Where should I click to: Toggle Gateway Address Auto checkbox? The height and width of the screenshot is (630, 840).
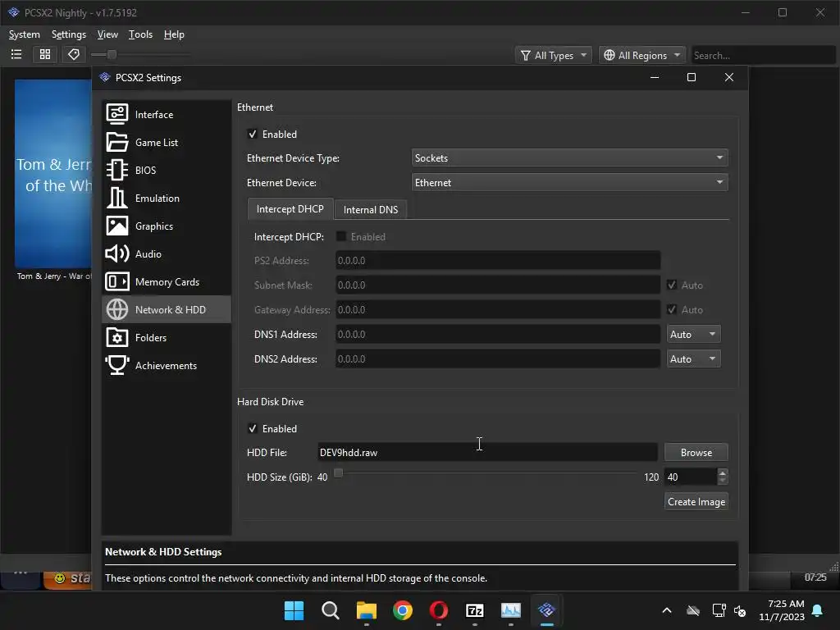coord(672,309)
